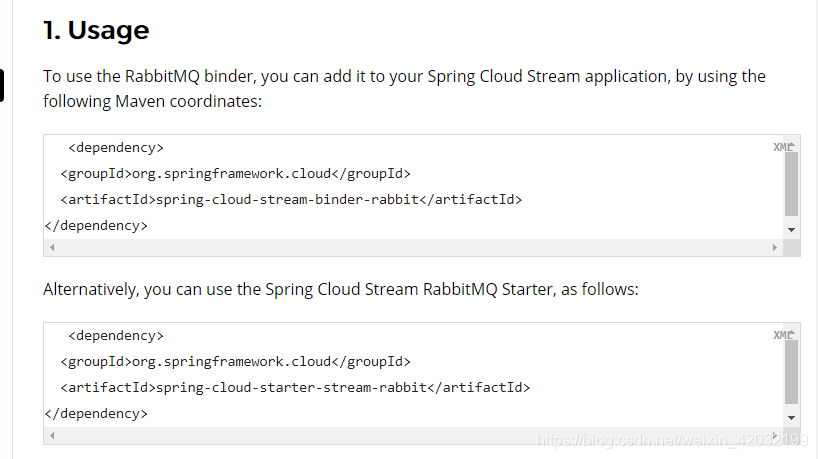Click the XML label of the second code block

click(783, 335)
